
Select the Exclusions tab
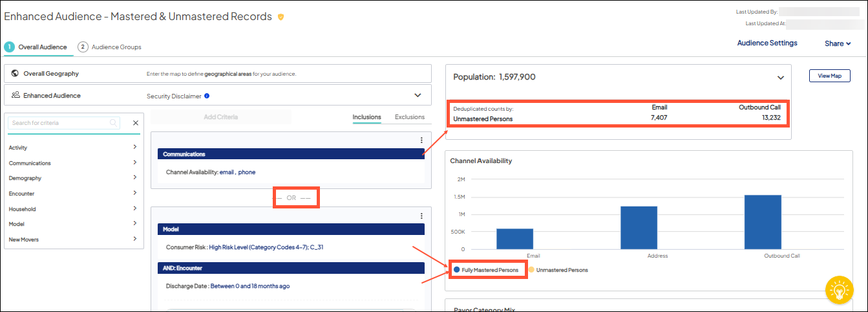[x=409, y=117]
